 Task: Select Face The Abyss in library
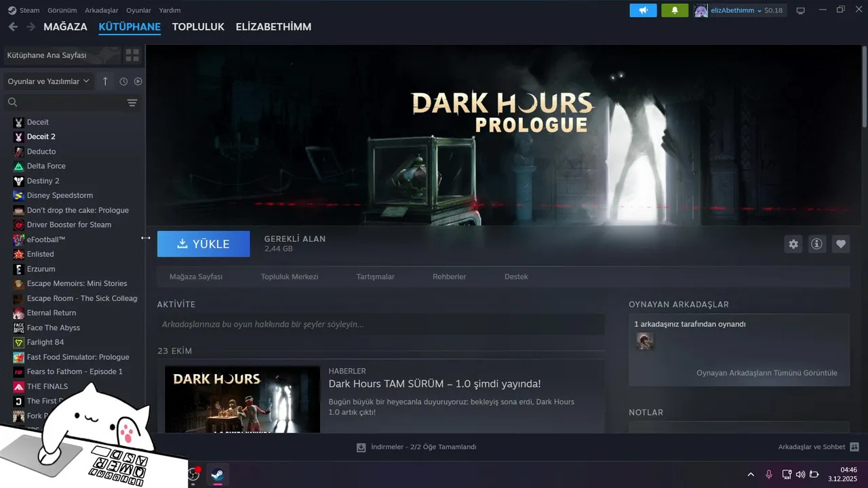click(54, 328)
